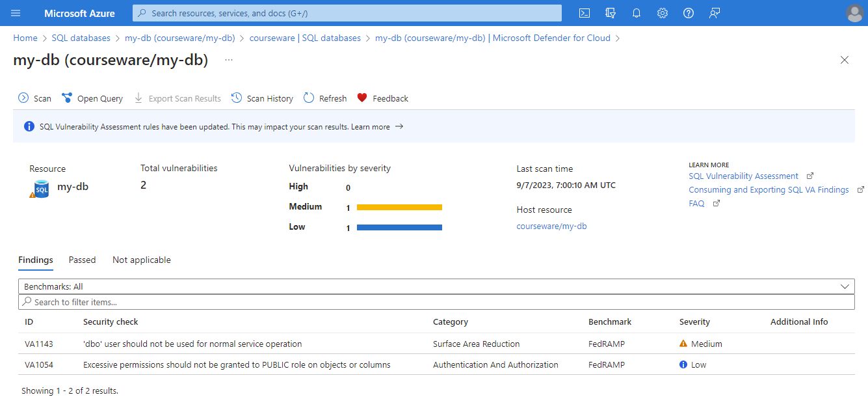This screenshot has height=410, width=868.
Task: Open finding VA1143 row
Action: 436,344
